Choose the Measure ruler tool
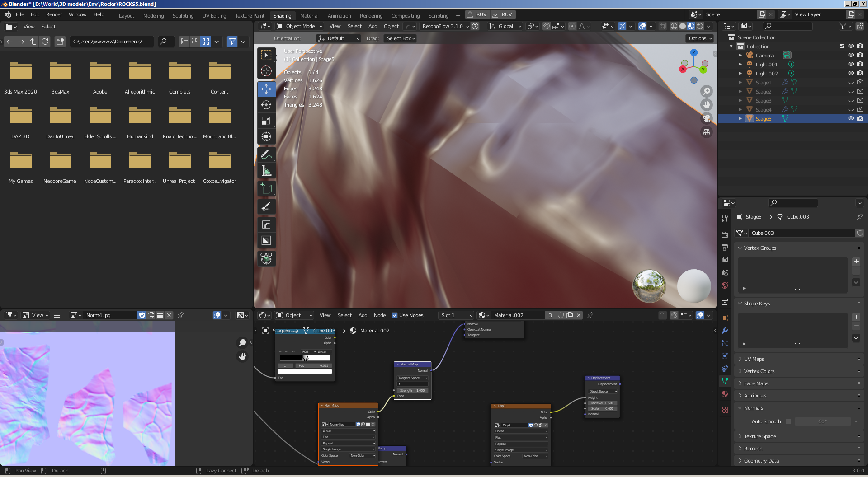 pos(266,171)
